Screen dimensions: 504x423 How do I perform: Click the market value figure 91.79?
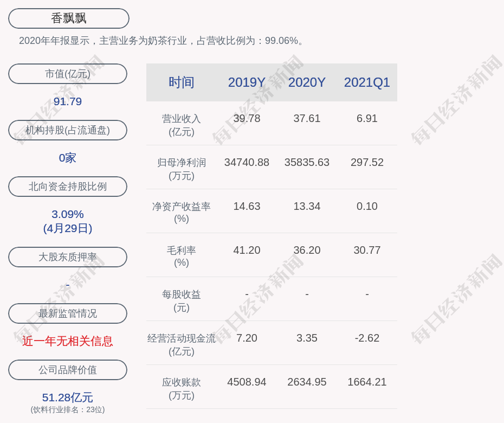point(68,101)
